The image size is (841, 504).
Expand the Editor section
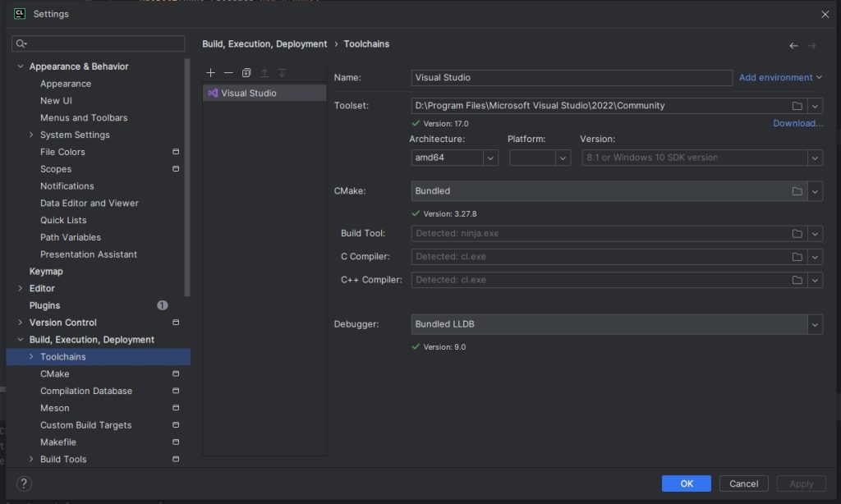tap(21, 288)
